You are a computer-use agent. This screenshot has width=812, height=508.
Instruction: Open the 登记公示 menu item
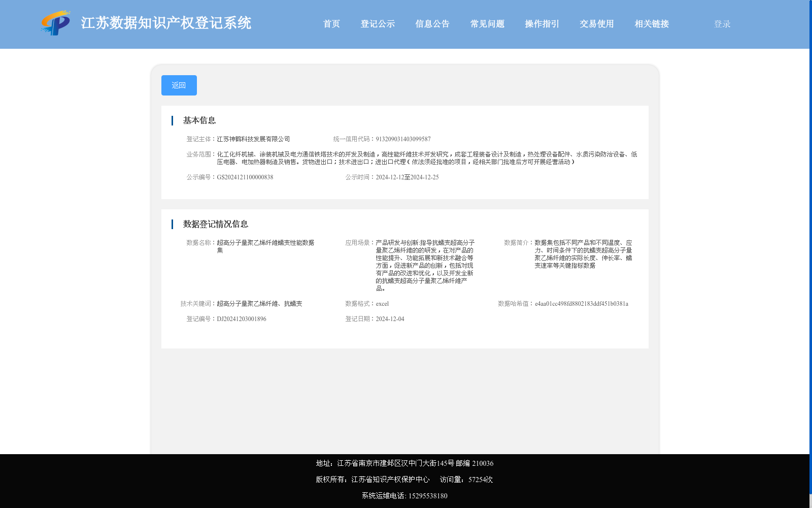click(x=378, y=24)
